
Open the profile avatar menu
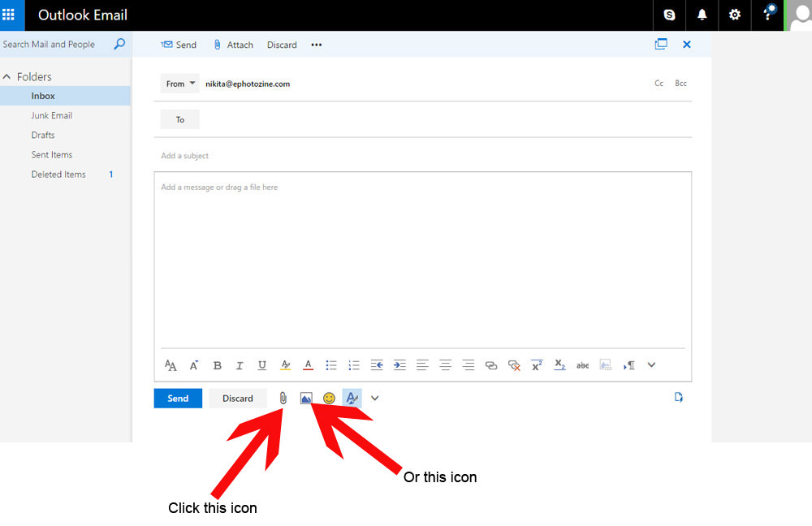pyautogui.click(x=800, y=15)
